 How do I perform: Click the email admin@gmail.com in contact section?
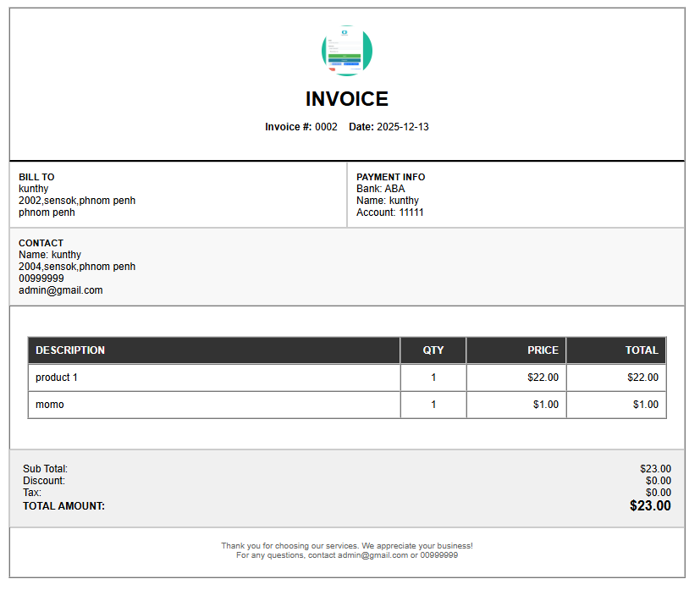[x=61, y=289]
